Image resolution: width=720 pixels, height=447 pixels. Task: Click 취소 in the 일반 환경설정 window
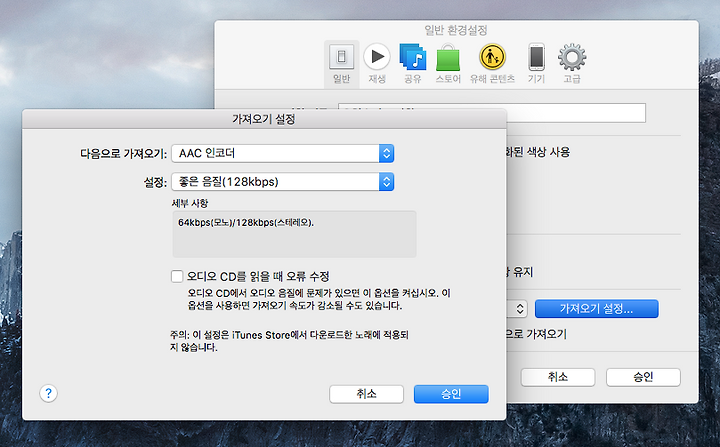(x=558, y=377)
